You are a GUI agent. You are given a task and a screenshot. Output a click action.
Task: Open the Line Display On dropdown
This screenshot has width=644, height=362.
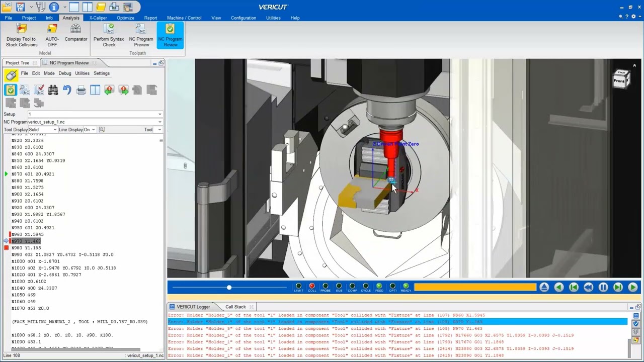click(90, 130)
